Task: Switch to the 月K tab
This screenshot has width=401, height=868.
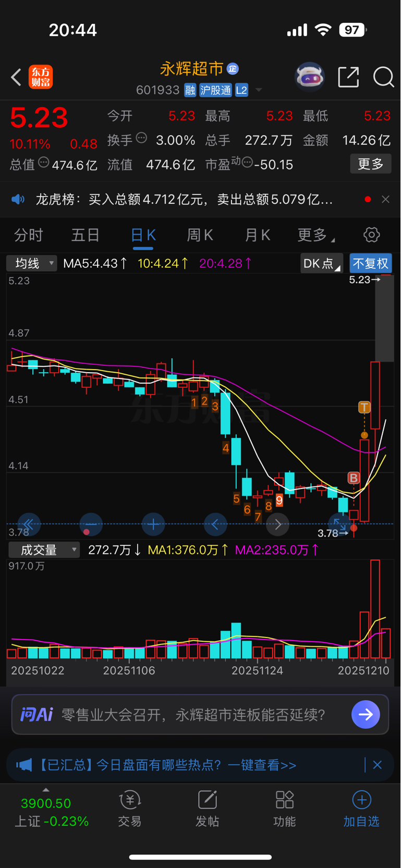Action: pos(258,235)
